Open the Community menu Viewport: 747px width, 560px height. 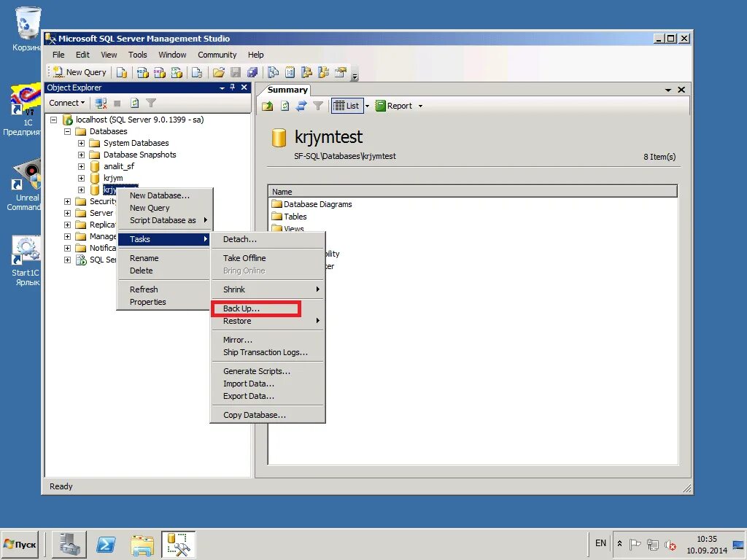[217, 55]
